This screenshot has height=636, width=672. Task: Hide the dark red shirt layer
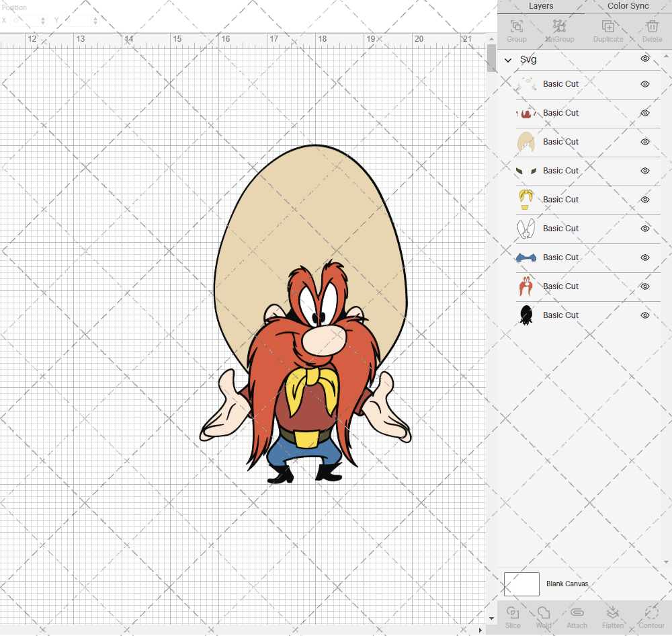click(x=645, y=113)
